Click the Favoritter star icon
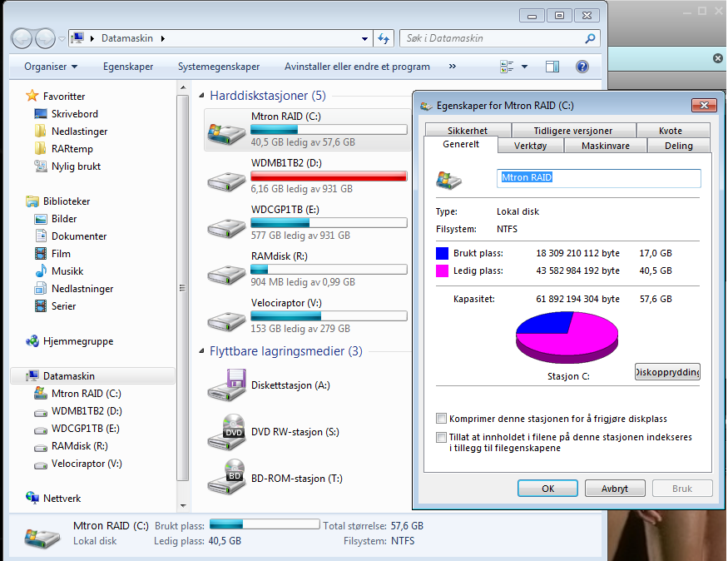Image resolution: width=728 pixels, height=561 pixels. click(x=32, y=96)
